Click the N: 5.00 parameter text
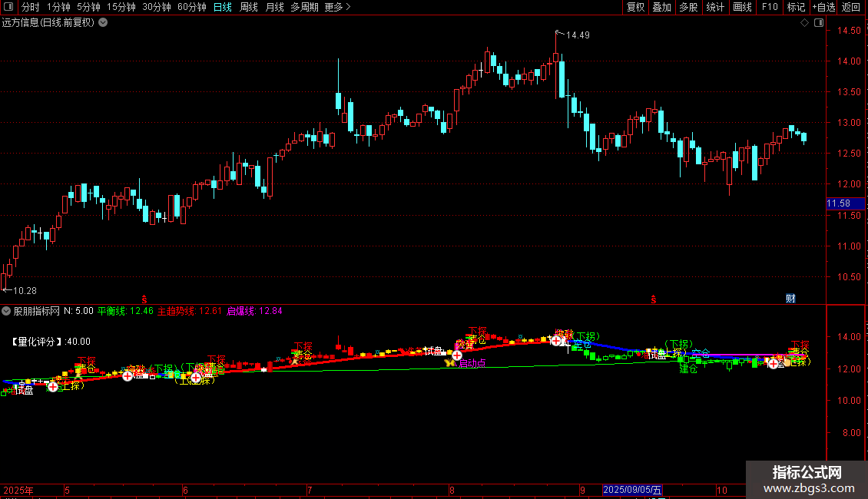The image size is (868, 499). point(78,311)
